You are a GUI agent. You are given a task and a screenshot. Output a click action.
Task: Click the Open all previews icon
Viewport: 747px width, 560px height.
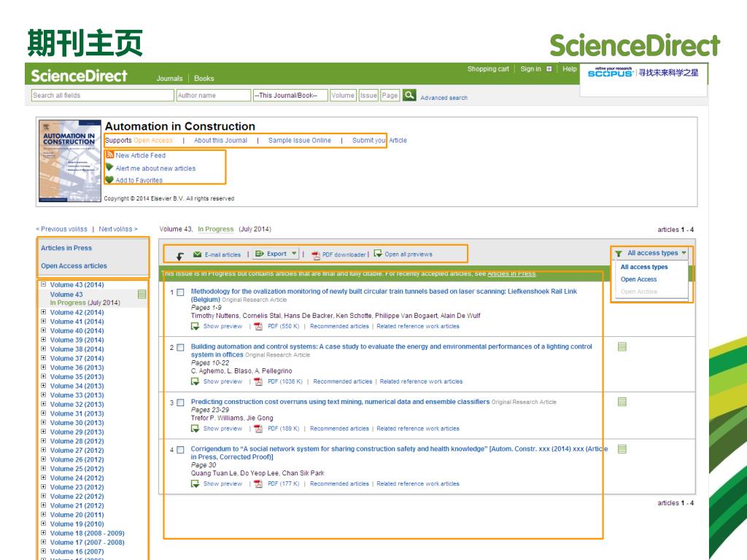point(378,253)
